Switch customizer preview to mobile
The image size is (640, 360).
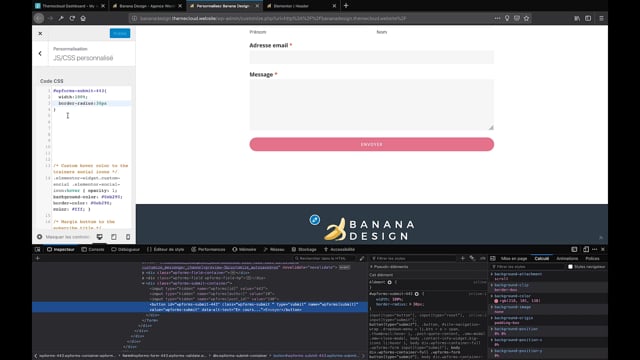coord(128,237)
